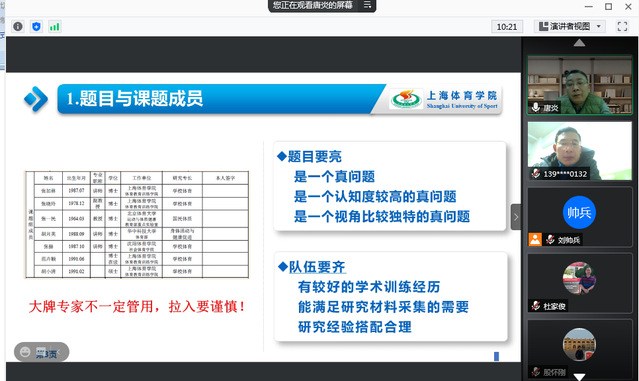The width and height of the screenshot is (639, 381).
Task: Click the microphone icon on 唐炎's video
Action: 535,108
